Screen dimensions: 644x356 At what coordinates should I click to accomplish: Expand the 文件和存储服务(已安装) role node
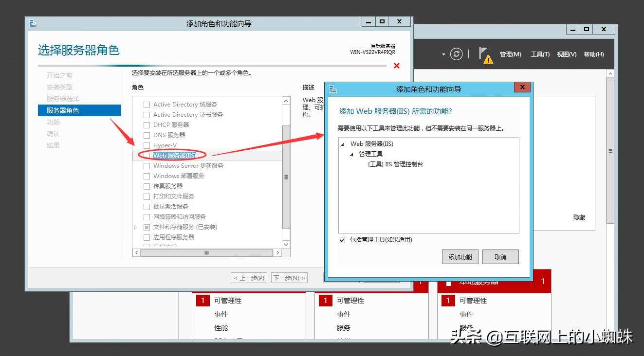pos(136,227)
